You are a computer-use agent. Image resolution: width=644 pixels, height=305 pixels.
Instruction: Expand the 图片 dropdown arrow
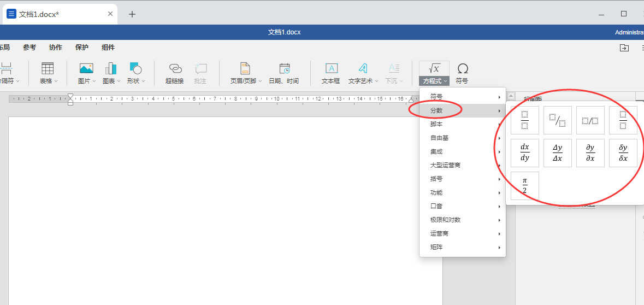coord(94,81)
